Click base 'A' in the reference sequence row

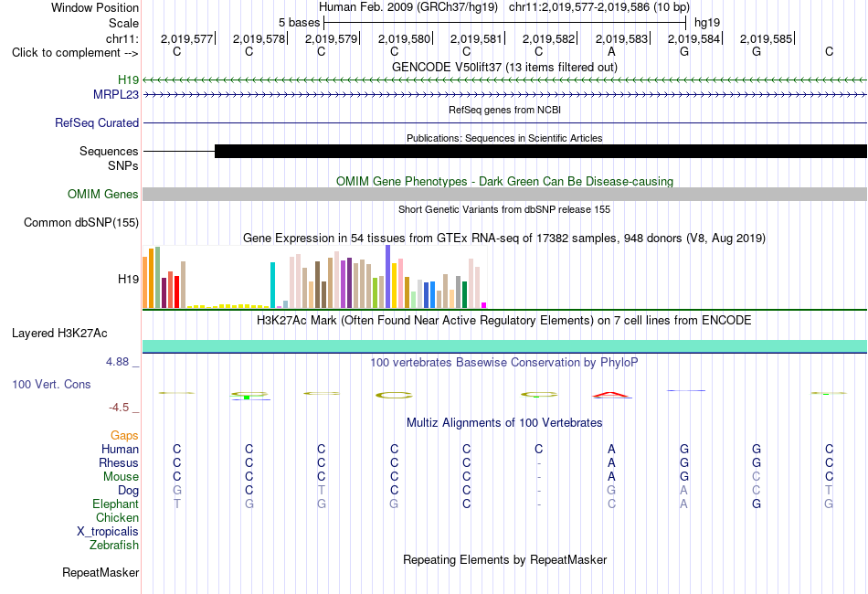point(611,51)
